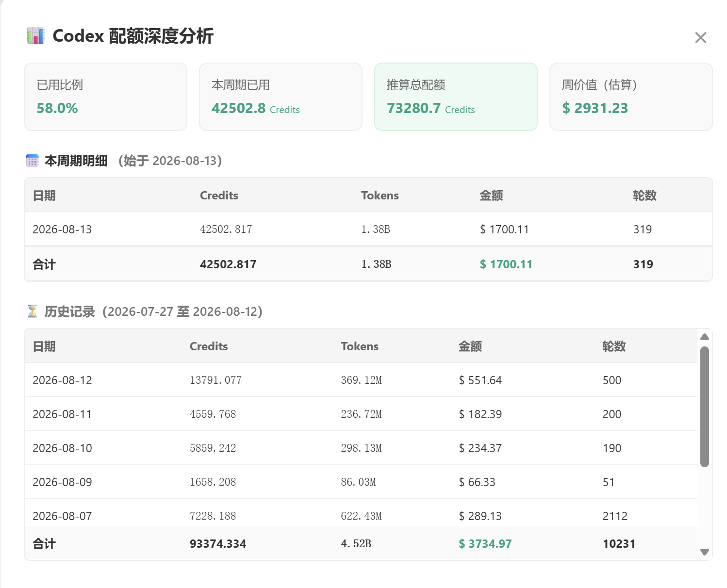Click the 日期 header in history table

point(44,346)
